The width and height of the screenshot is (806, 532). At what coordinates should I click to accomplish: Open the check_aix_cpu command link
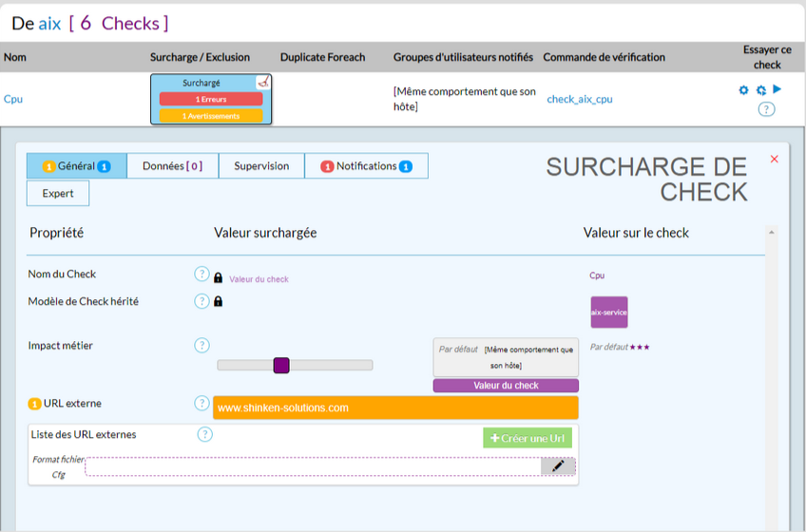(x=579, y=99)
